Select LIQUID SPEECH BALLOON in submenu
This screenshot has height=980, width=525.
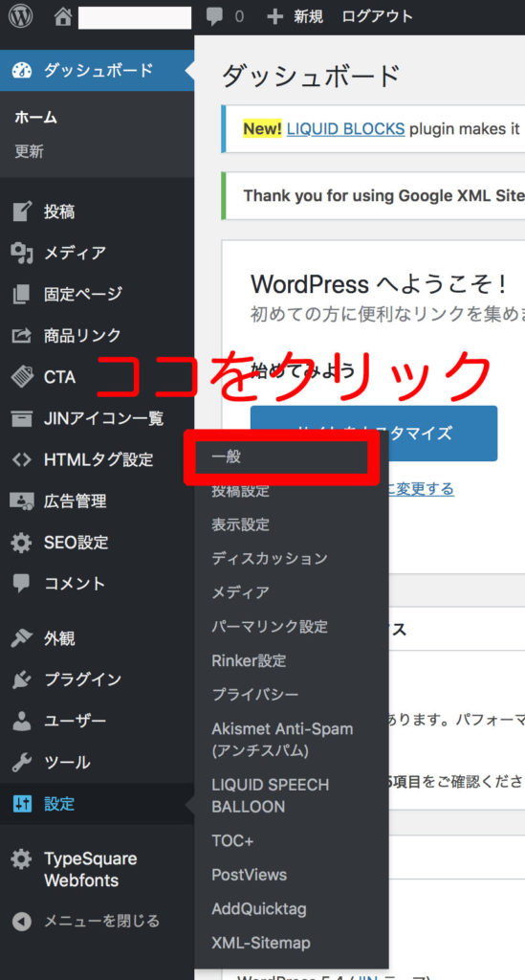click(271, 795)
